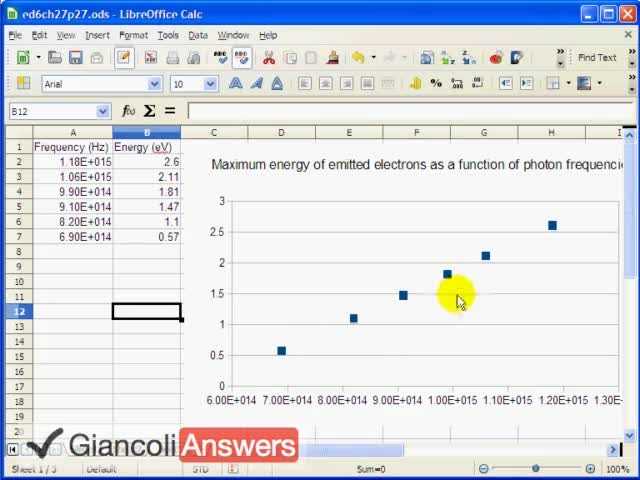Open the Styles and Formatting icon
Viewport: 640px width, 480px height.
[x=23, y=83]
